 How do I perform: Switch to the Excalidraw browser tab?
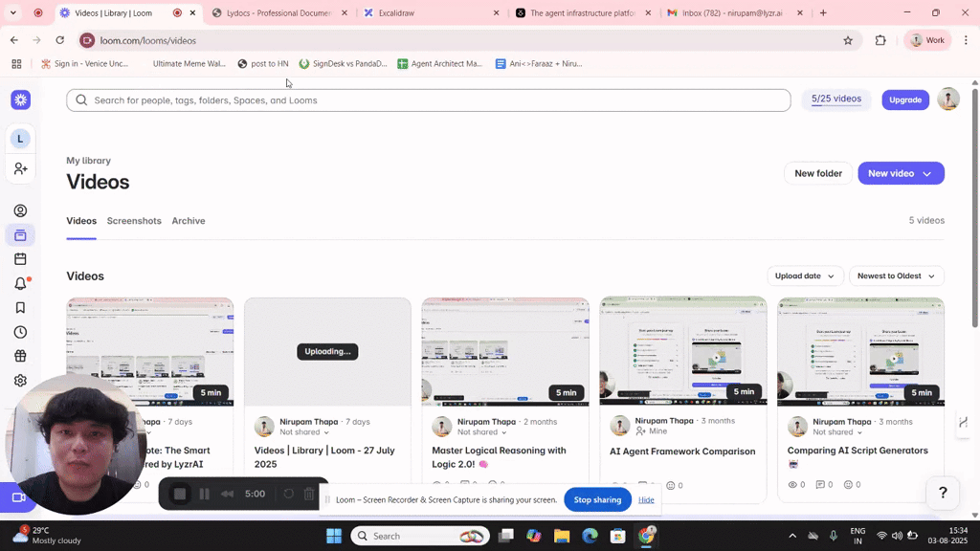[x=432, y=12]
